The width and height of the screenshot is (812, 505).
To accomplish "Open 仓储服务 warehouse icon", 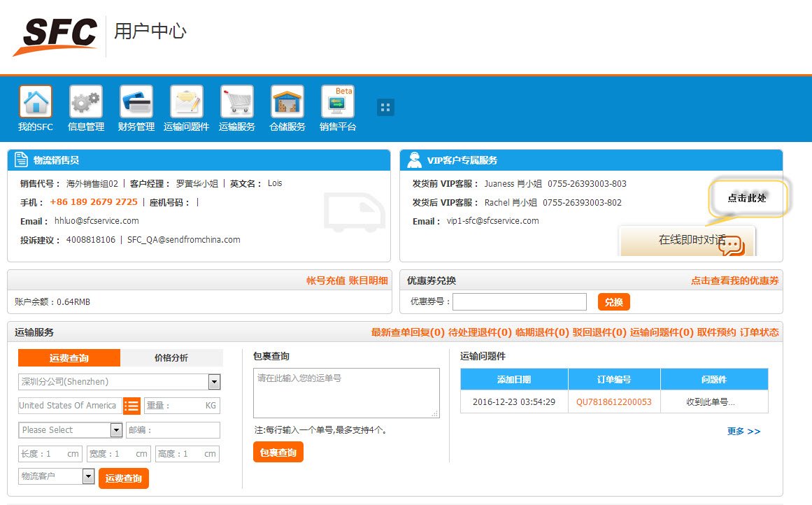I will coord(287,102).
